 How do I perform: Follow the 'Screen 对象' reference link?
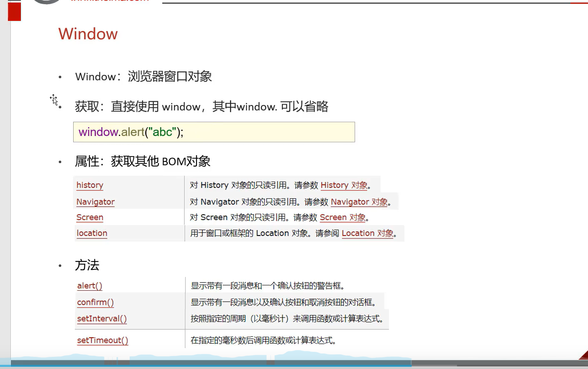tap(343, 217)
